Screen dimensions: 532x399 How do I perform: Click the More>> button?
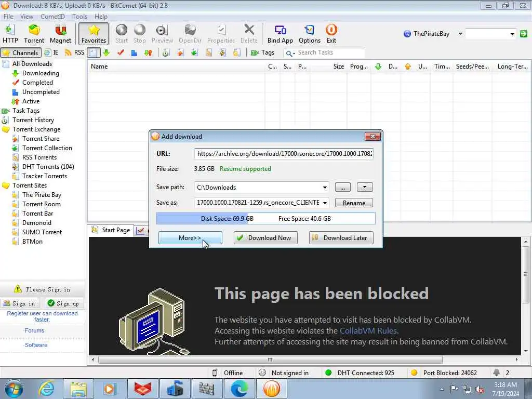point(190,238)
